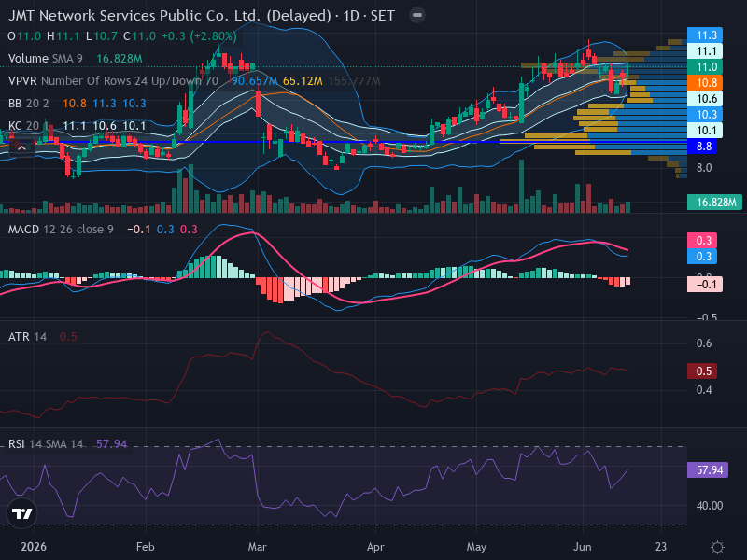Click the -0.1 MACD histogram label
Screen dimensions: 747x560
tap(705, 285)
